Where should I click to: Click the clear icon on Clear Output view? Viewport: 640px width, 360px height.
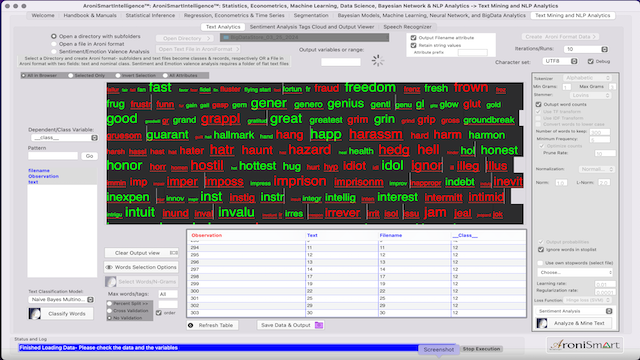(x=174, y=253)
